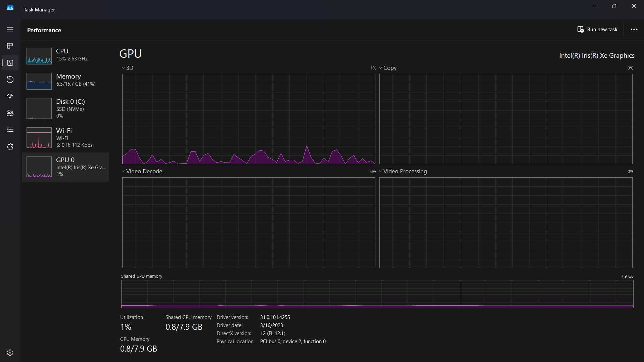Open the hamburger navigation menu
Screen dimensions: 644x362
click(10, 29)
